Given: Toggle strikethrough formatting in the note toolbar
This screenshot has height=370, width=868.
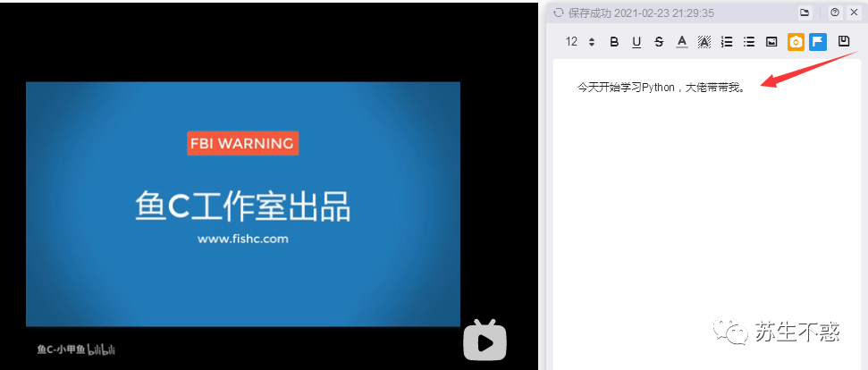Looking at the screenshot, I should click(659, 42).
